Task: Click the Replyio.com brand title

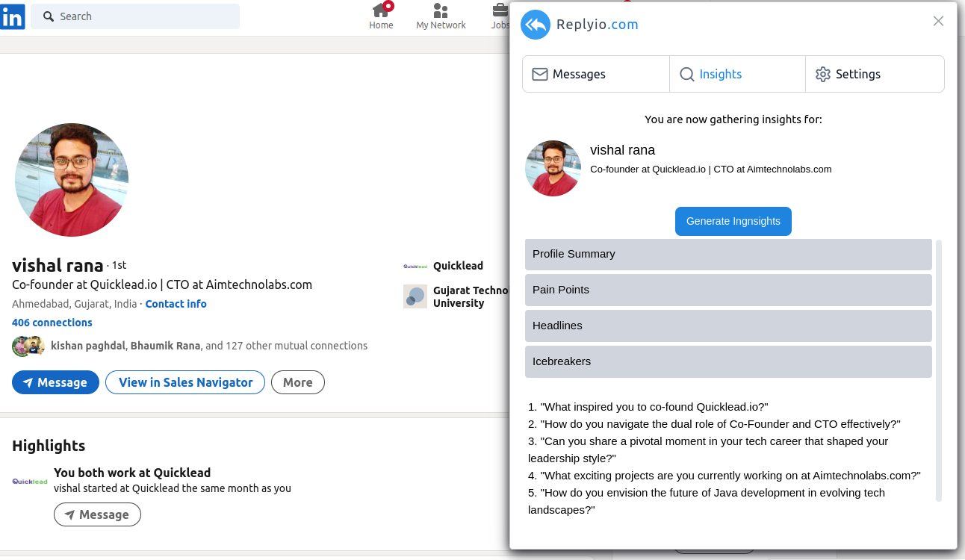Action: [598, 25]
